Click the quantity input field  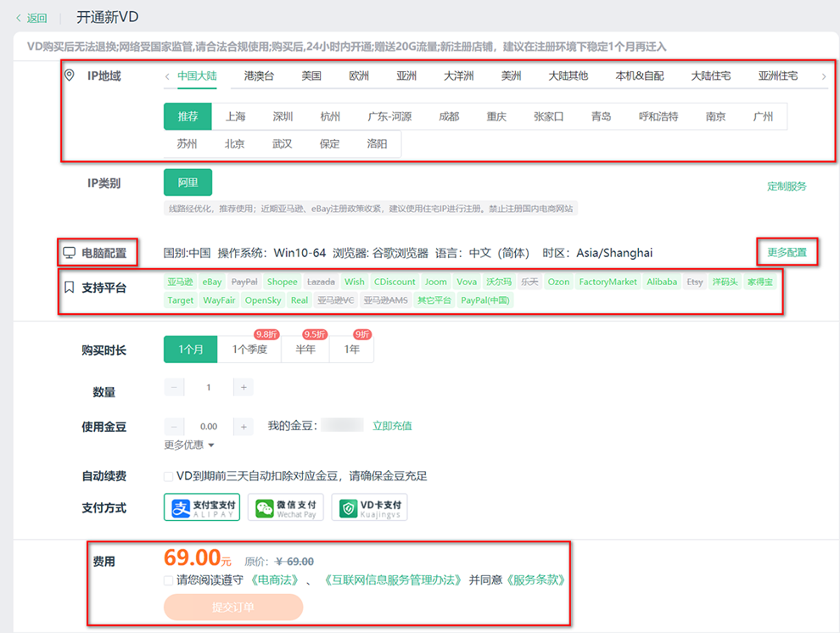pyautogui.click(x=209, y=387)
